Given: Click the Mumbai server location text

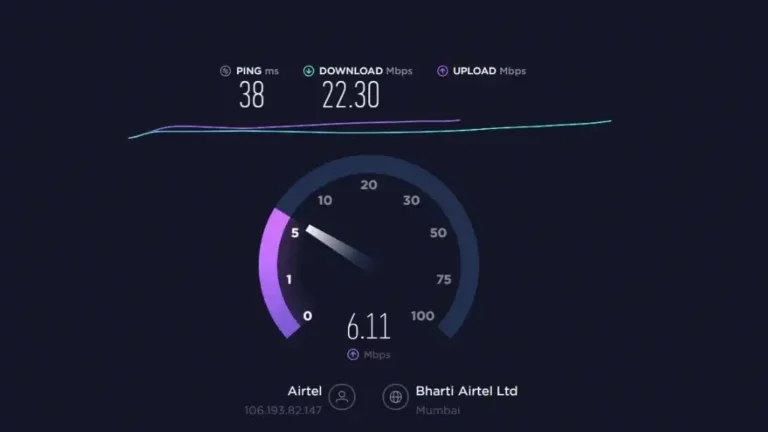Looking at the screenshot, I should [x=438, y=410].
